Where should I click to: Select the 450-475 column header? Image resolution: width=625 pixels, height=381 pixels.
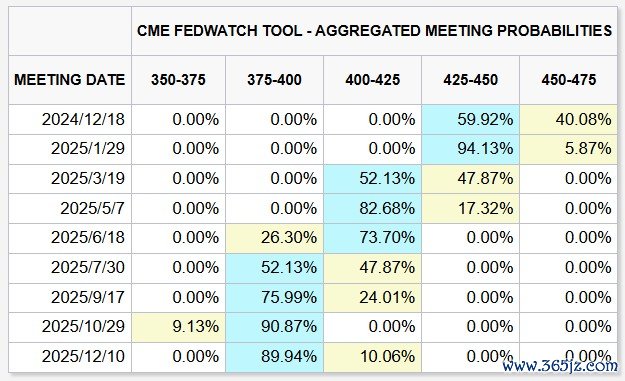[568, 80]
